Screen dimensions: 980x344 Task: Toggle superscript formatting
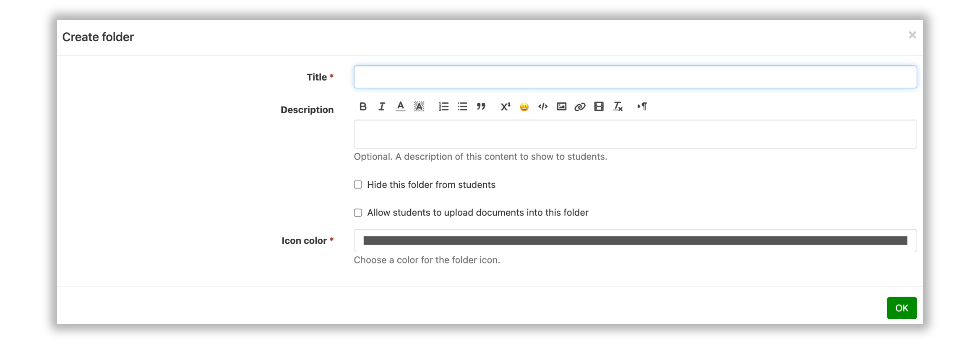pyautogui.click(x=505, y=107)
